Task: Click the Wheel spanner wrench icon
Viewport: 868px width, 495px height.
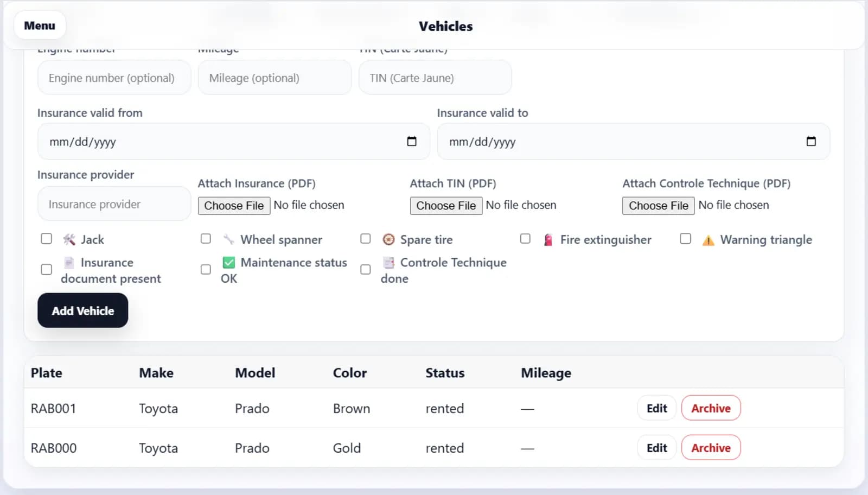Action: pyautogui.click(x=229, y=239)
